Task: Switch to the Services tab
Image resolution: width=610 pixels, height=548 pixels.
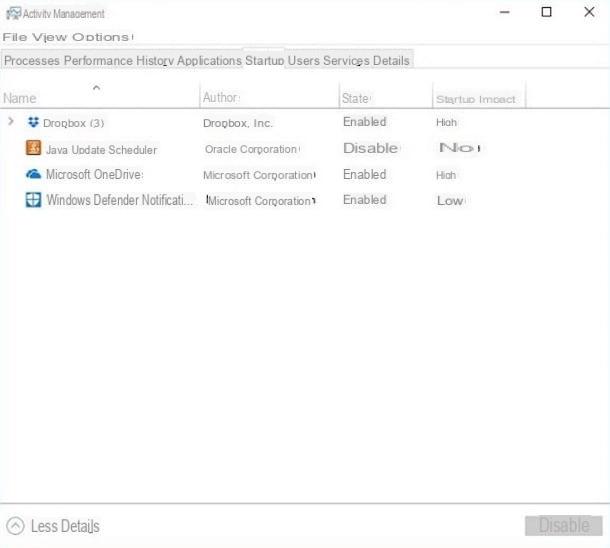Action: (x=346, y=61)
